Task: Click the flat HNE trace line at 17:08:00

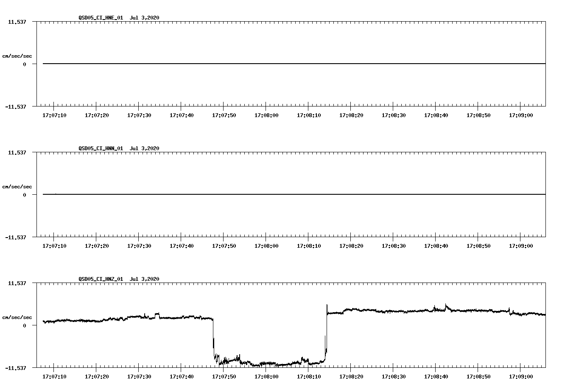Action: (266, 64)
